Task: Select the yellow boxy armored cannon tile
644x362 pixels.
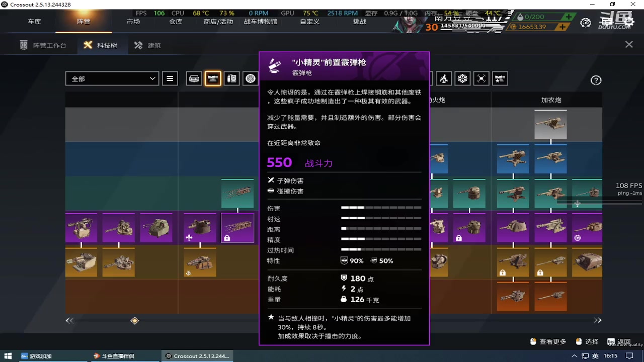Action: click(588, 262)
